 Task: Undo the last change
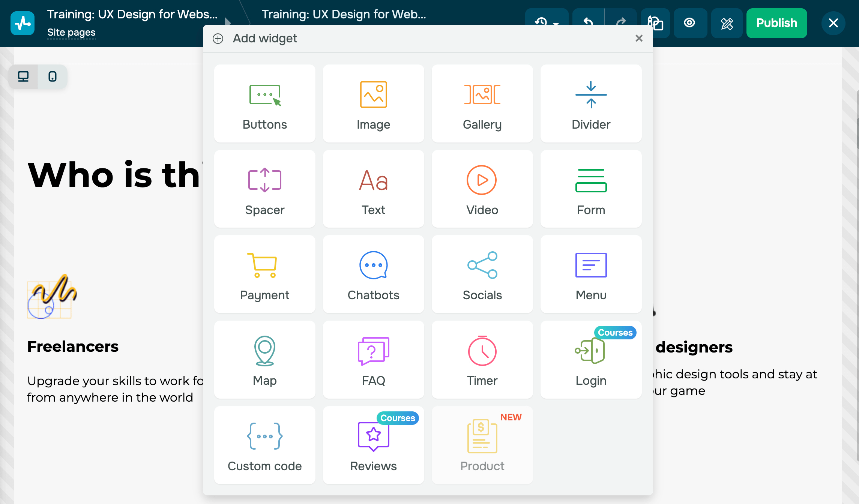click(x=588, y=19)
